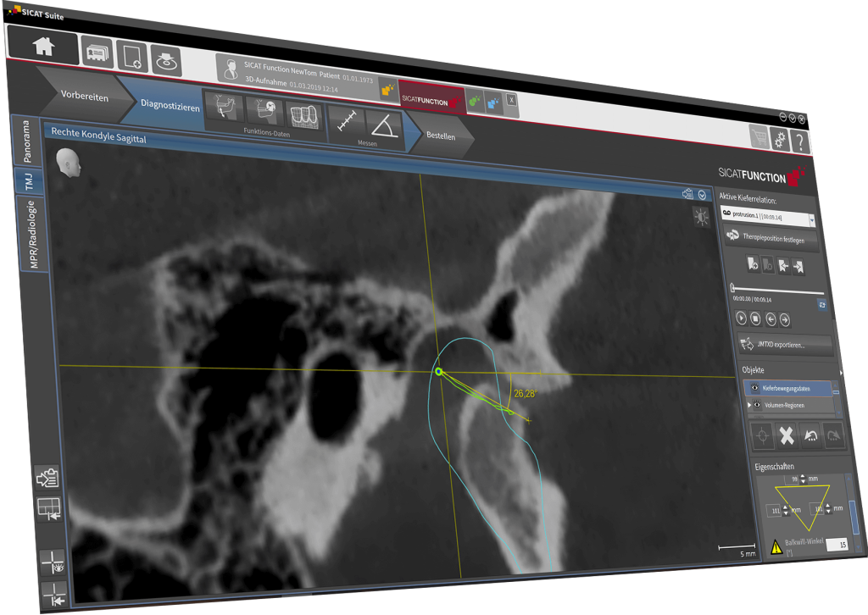Click the X delete object icon

(786, 435)
